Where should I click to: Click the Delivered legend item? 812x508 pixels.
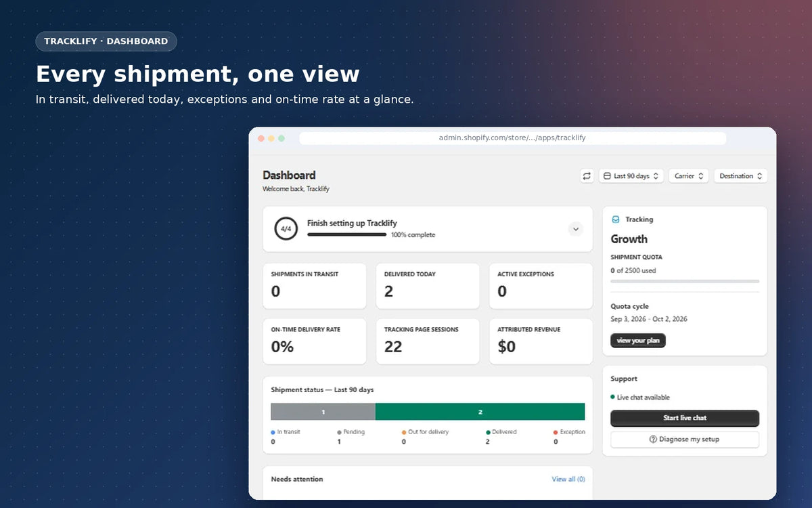click(x=501, y=436)
